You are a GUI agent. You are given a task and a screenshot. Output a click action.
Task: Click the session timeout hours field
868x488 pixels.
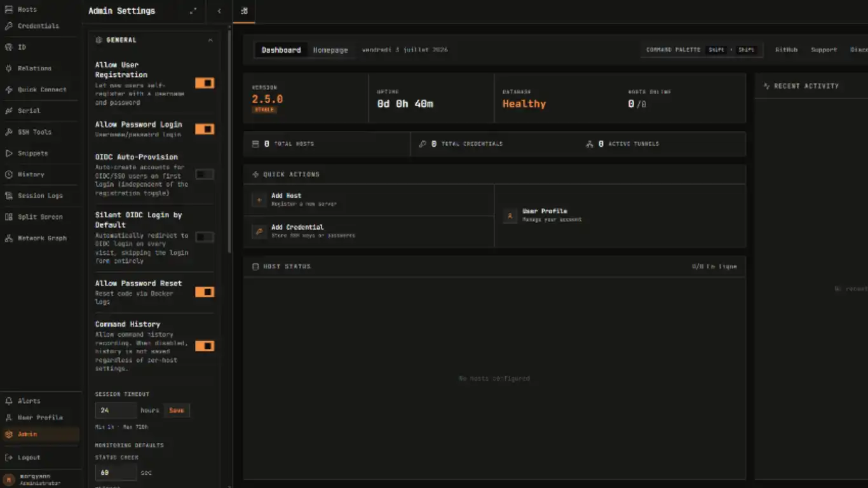[116, 410]
